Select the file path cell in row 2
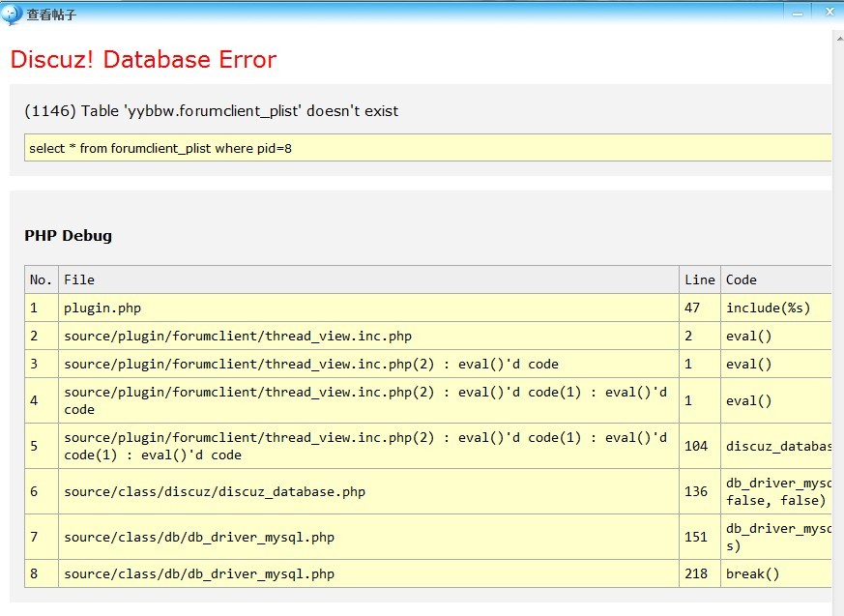 [x=368, y=336]
